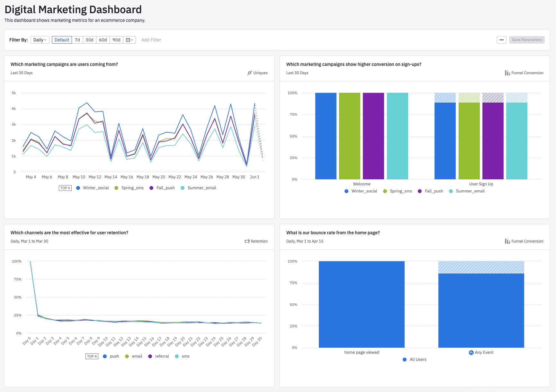Click the Add Filter link
556x392 pixels.
[151, 40]
